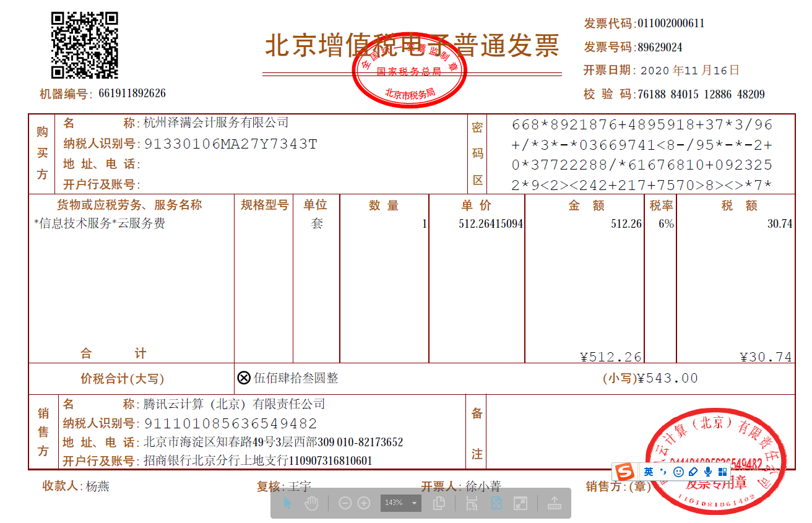812x523 pixels.
Task: Open the IME skin/handwriting pen icon
Action: [693, 472]
